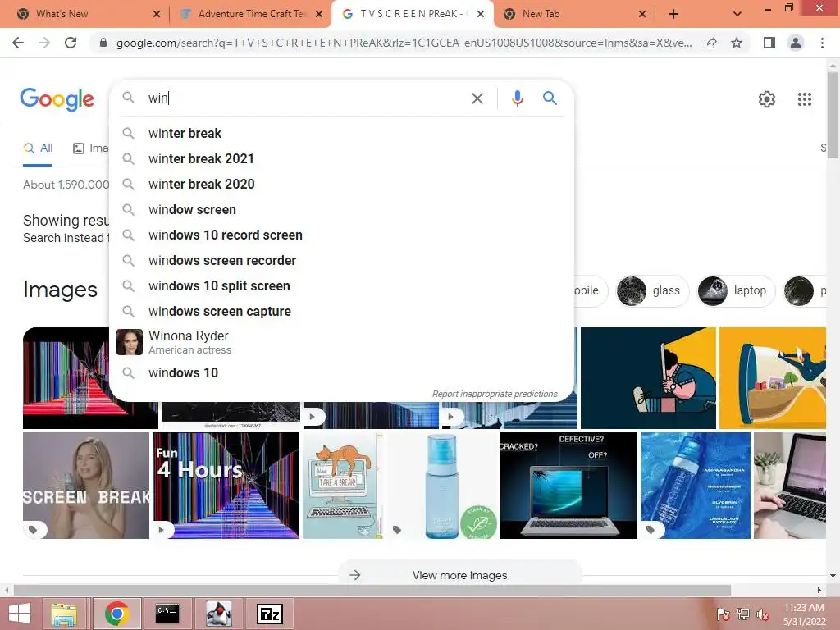The height and width of the screenshot is (630, 840).
Task: Open 7-Zip from the taskbar
Action: click(x=269, y=614)
